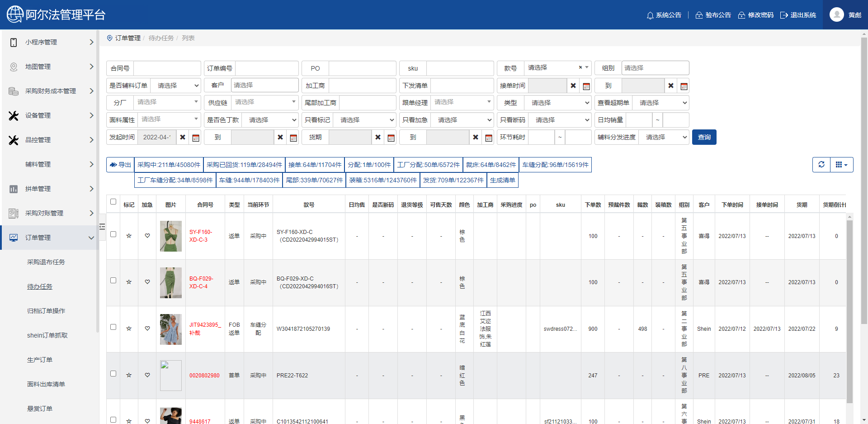868x424 pixels.
Task: Click the 退出系统 logout icon
Action: 784,15
